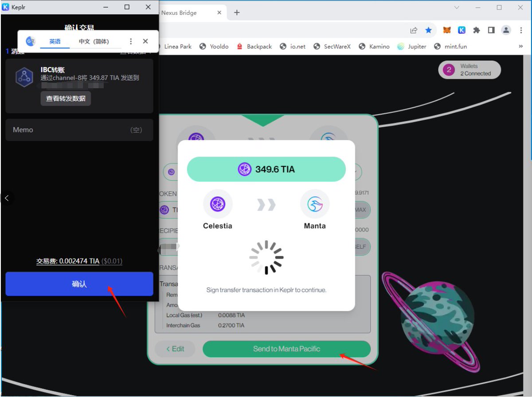This screenshot has height=397, width=532.
Task: Click the TIA token icon in the amount pill
Action: point(245,169)
